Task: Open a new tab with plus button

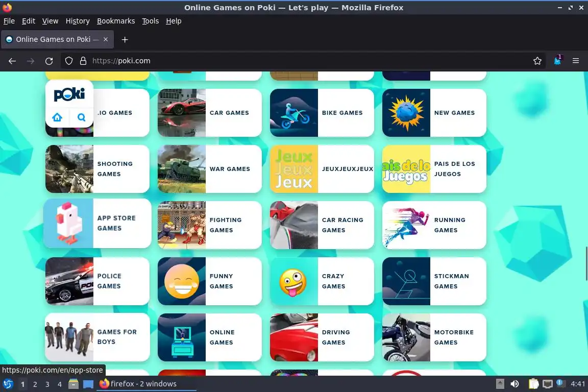Action: coord(125,39)
